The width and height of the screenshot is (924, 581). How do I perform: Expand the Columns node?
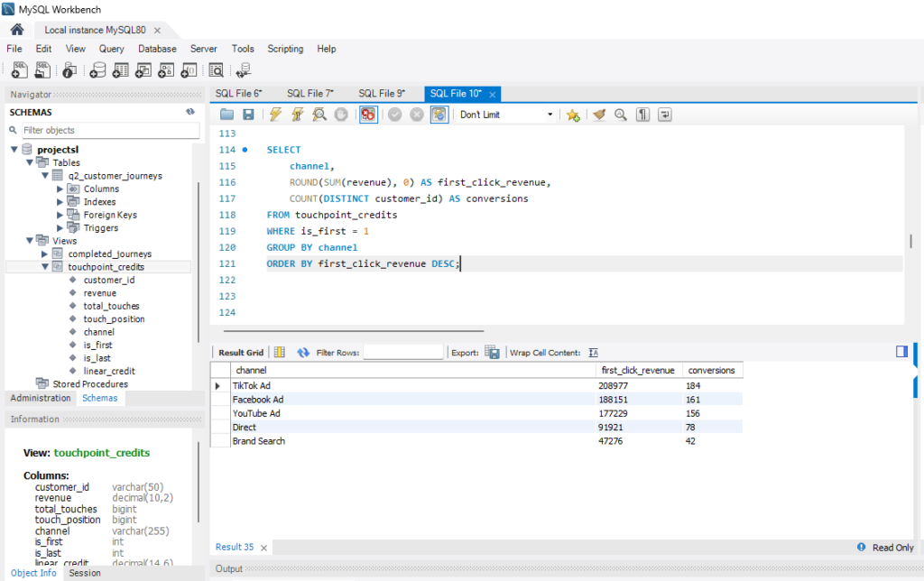tap(60, 189)
